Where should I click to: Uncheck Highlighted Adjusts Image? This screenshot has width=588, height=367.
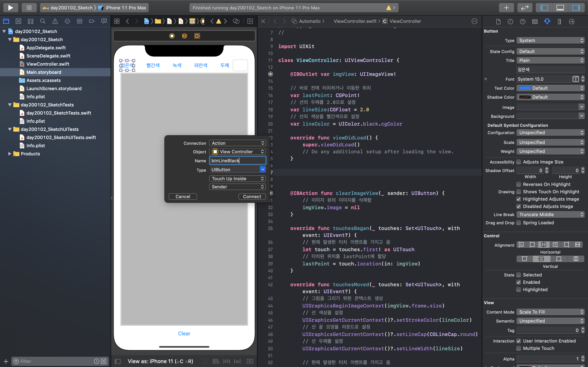point(519,199)
